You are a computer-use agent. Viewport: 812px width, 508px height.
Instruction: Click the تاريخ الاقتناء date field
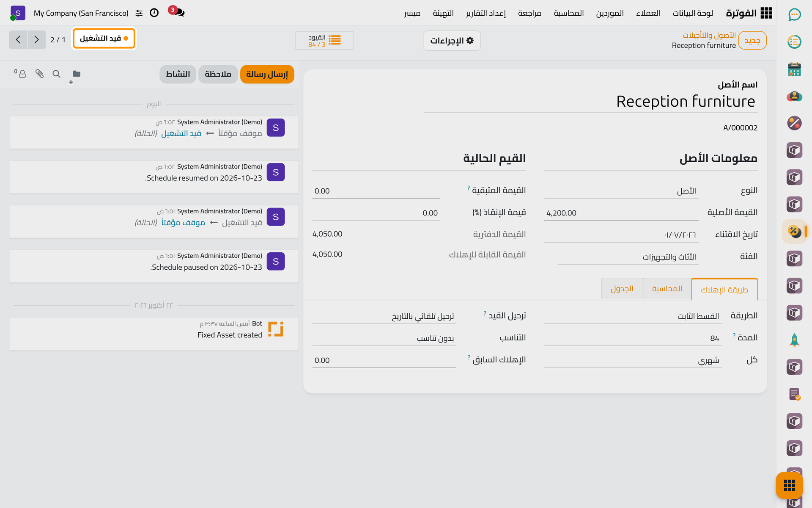pos(621,235)
